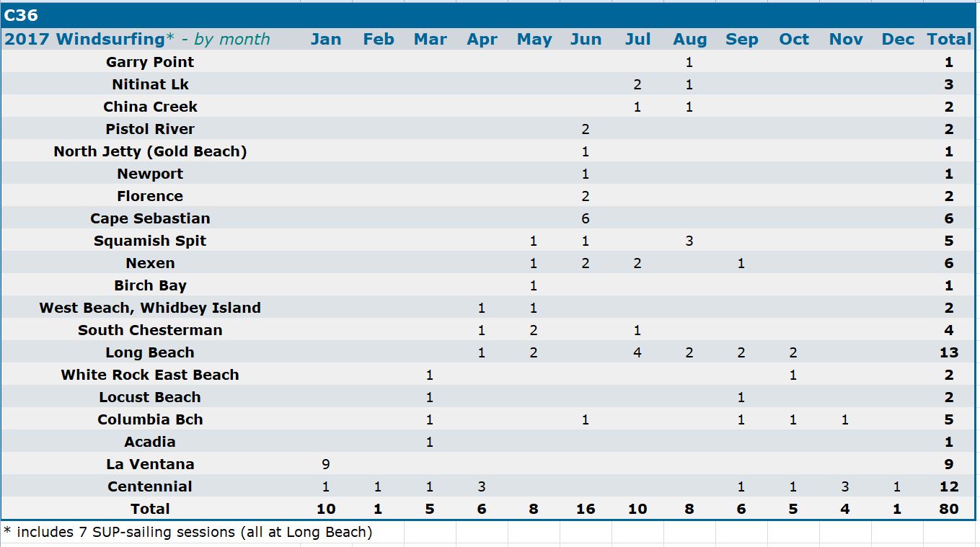
Task: Click the Nitinat Lk row label
Action: 150,84
